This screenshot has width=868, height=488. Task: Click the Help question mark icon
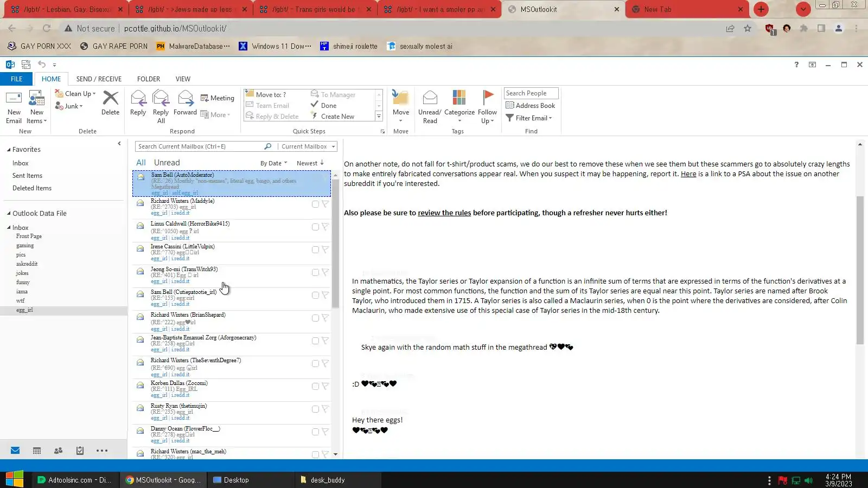coord(796,65)
